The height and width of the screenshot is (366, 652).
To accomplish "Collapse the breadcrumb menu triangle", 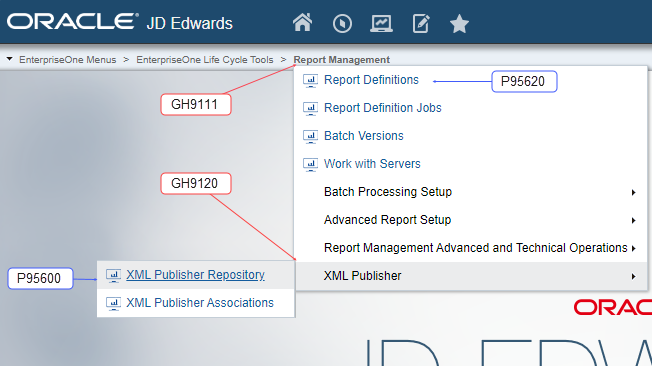I will 10,59.
